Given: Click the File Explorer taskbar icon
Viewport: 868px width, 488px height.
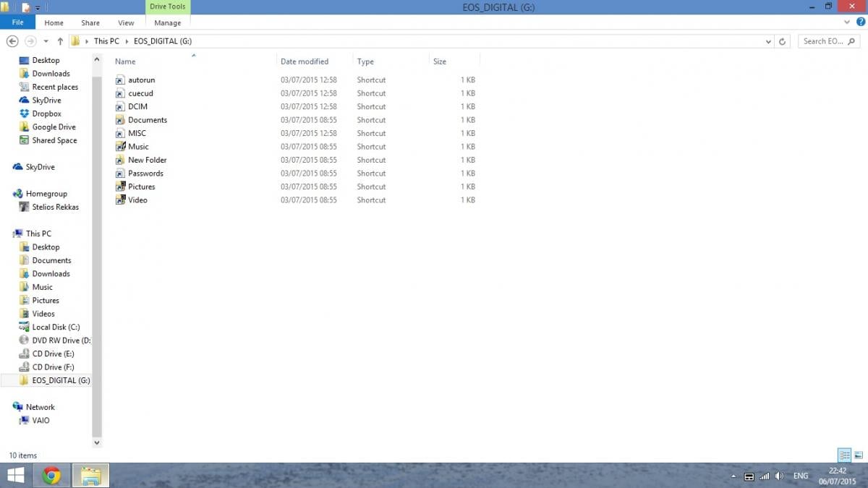Looking at the screenshot, I should tap(90, 476).
